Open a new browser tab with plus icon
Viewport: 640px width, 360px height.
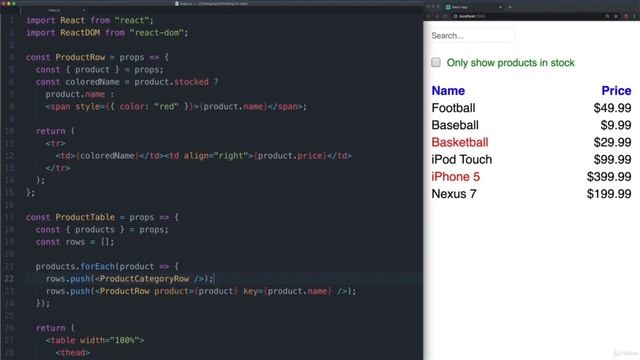[x=510, y=7]
